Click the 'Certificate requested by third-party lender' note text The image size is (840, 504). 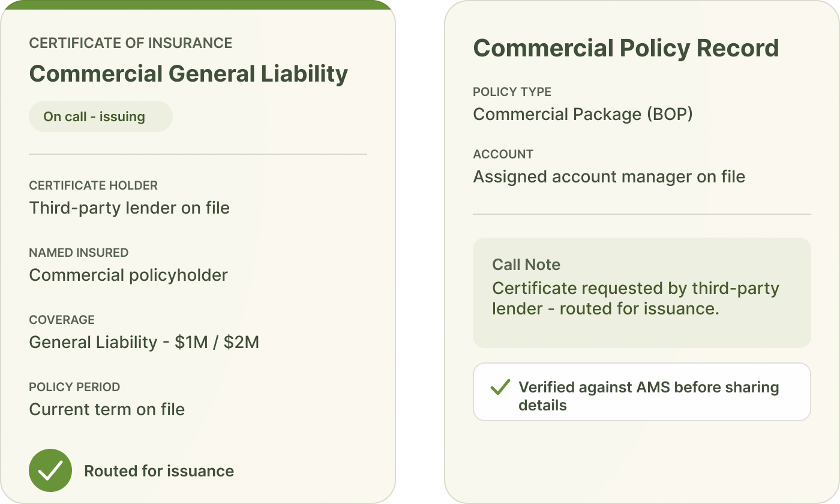[636, 298]
